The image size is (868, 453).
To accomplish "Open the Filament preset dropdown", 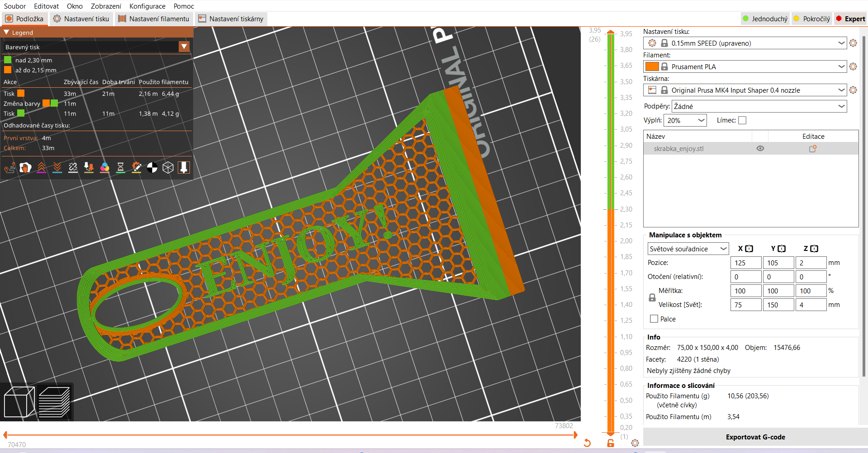I will (745, 66).
